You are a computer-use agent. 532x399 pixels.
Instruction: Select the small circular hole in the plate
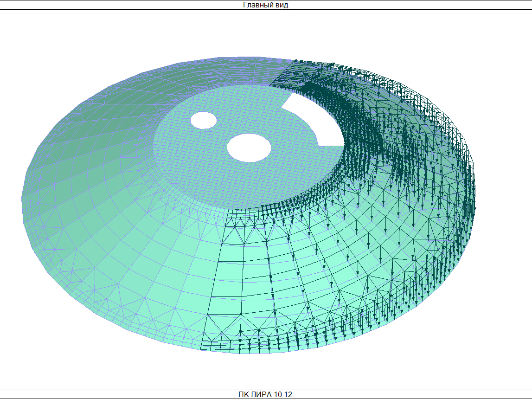[204, 120]
